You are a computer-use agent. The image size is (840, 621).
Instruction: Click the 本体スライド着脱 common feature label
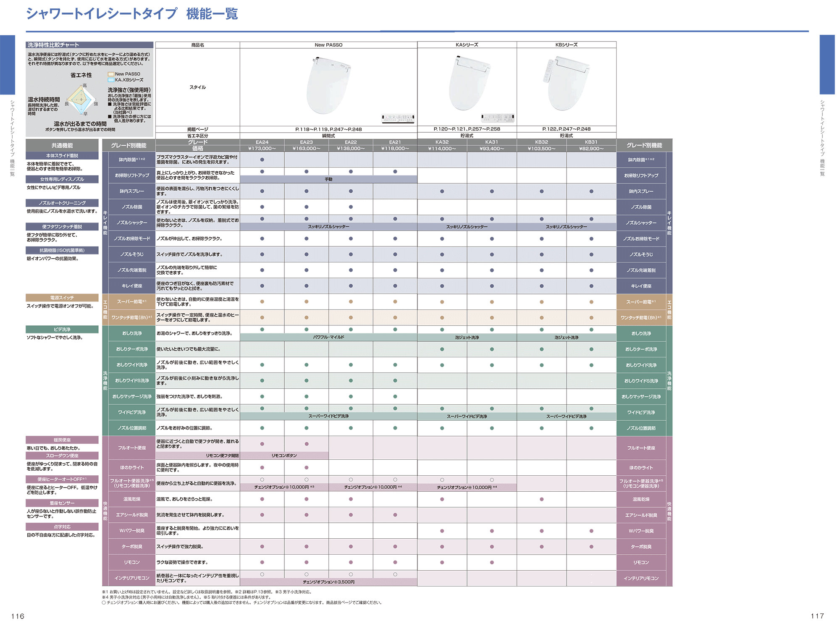pos(62,156)
